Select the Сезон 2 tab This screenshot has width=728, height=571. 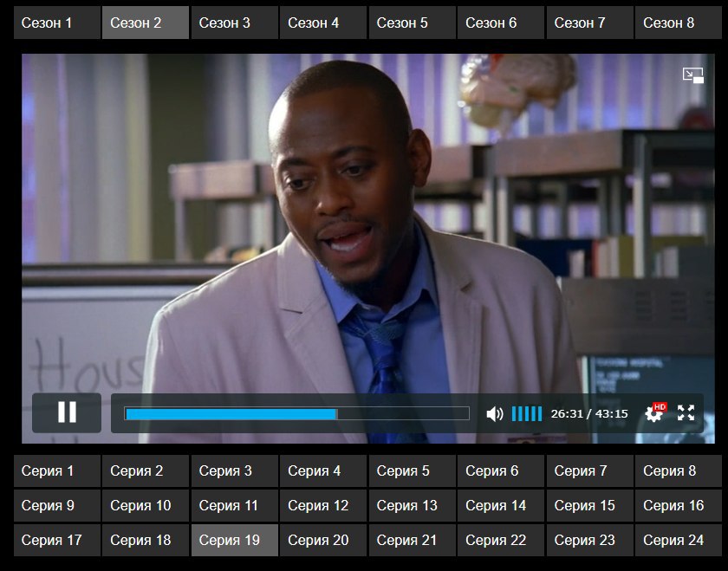pyautogui.click(x=146, y=23)
